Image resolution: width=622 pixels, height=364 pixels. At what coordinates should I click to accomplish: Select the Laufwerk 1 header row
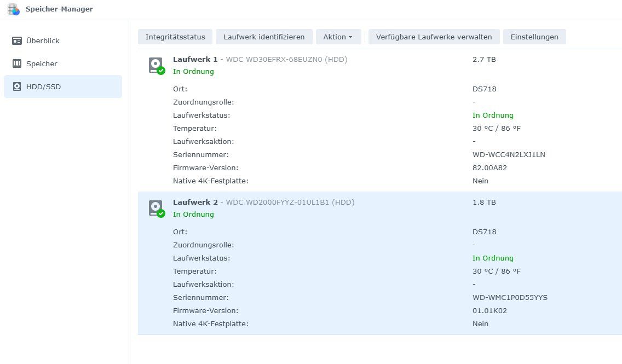380,66
